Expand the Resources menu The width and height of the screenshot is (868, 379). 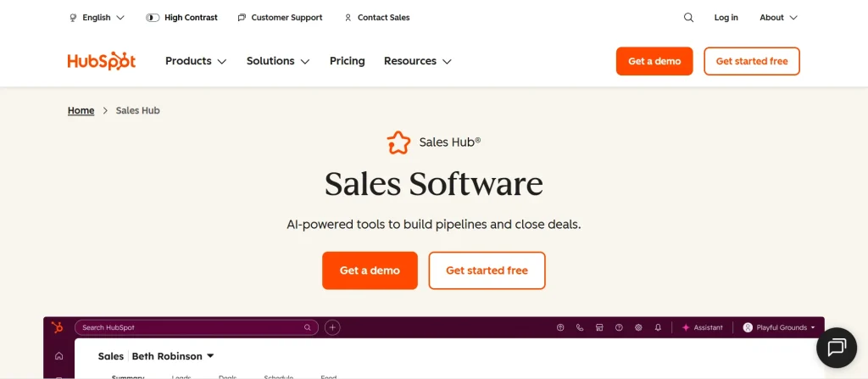tap(418, 61)
